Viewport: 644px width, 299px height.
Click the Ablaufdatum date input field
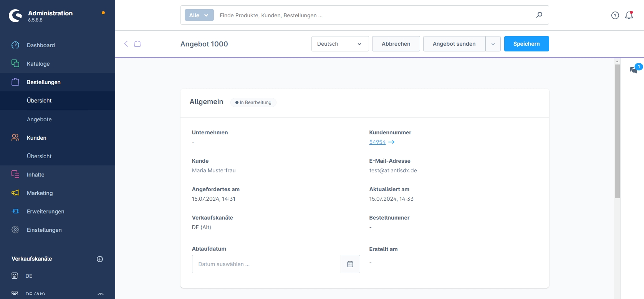267,264
